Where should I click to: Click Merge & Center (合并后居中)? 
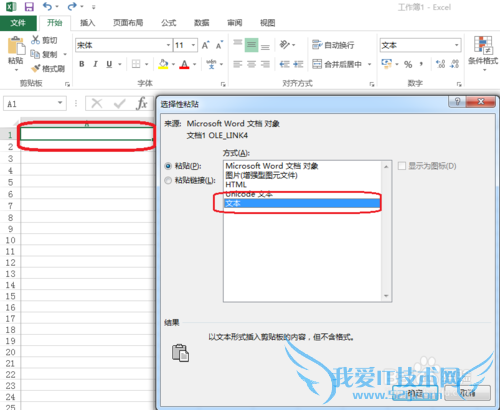(x=337, y=64)
